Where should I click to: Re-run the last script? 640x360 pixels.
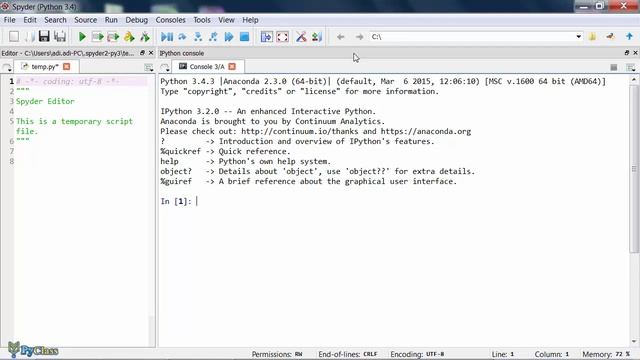pyautogui.click(x=145, y=37)
